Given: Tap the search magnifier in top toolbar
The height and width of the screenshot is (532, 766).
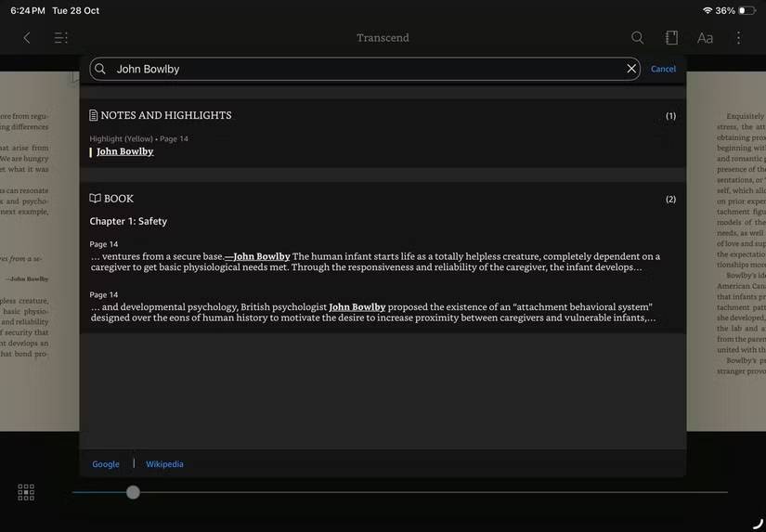Looking at the screenshot, I should 637,38.
